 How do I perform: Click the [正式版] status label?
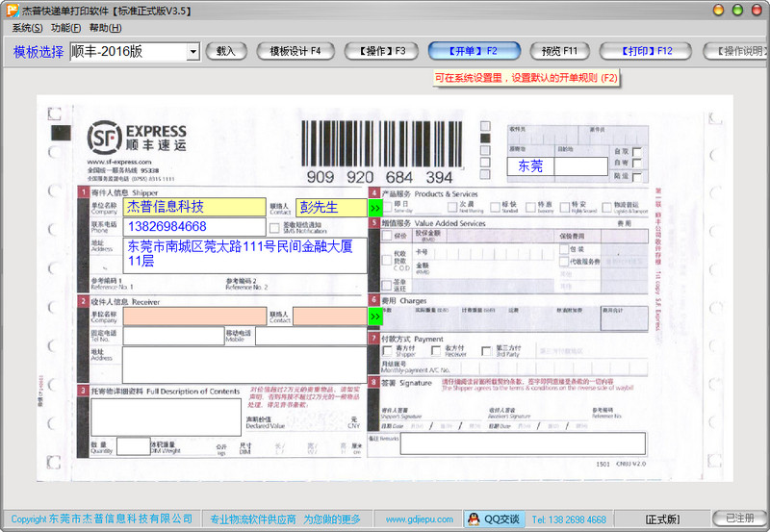[662, 519]
